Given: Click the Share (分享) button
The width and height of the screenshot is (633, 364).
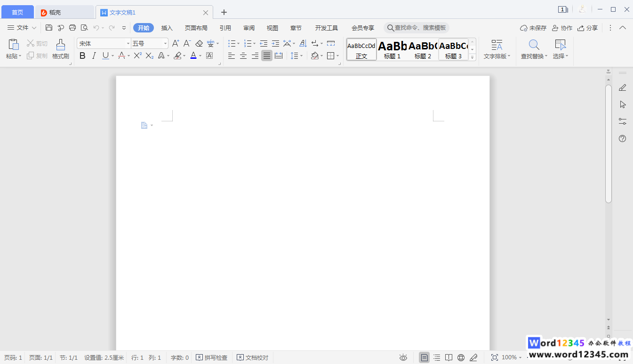Looking at the screenshot, I should click(x=588, y=28).
